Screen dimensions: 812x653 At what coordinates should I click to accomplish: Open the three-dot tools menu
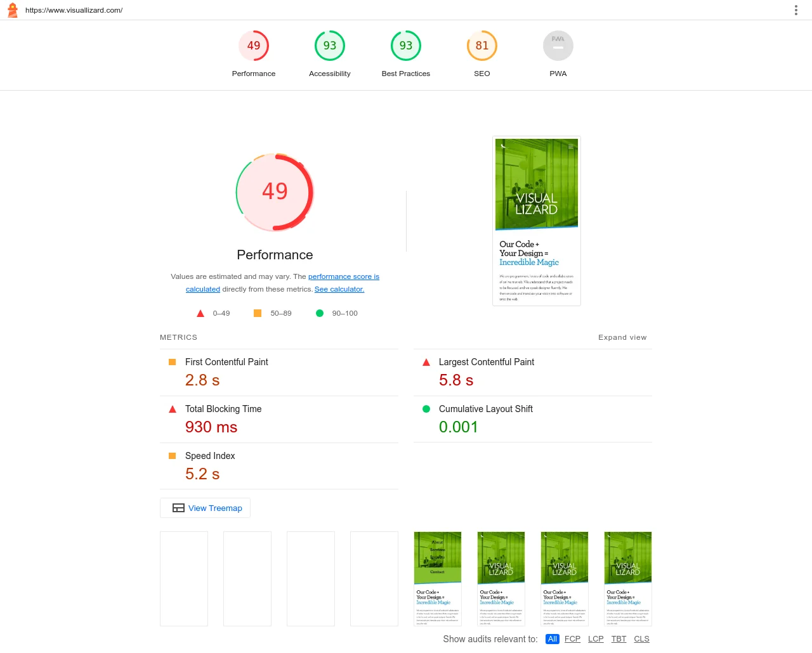pos(796,10)
